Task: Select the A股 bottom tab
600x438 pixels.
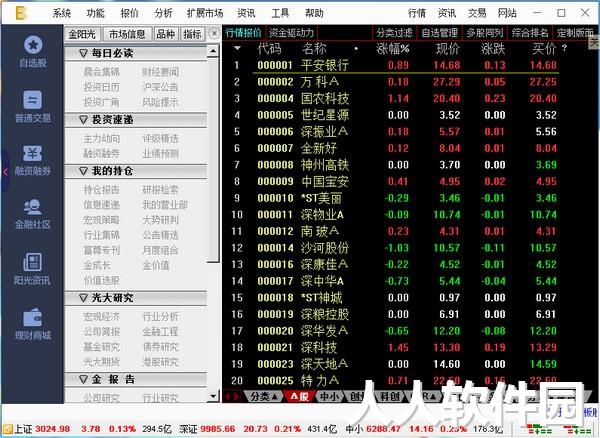Action: (300, 397)
